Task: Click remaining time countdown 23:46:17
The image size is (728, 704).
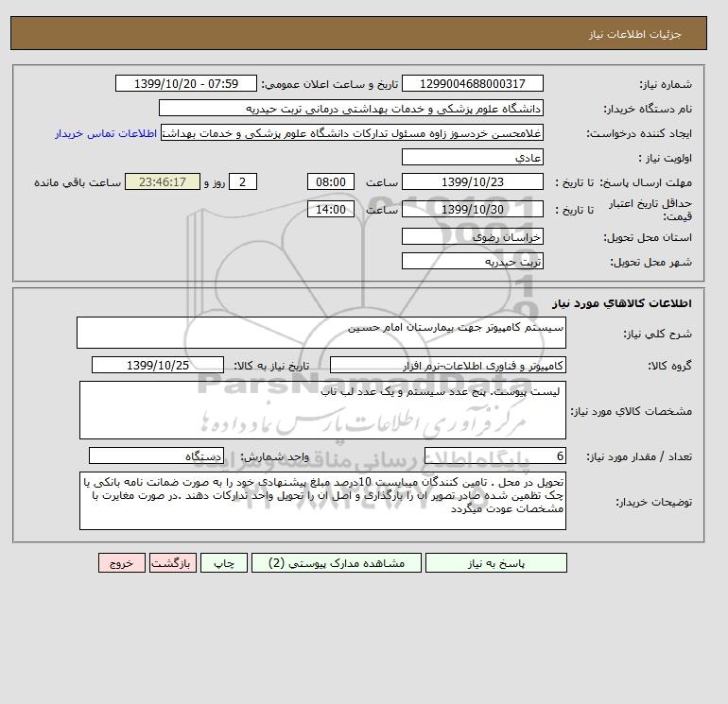Action: click(x=163, y=182)
